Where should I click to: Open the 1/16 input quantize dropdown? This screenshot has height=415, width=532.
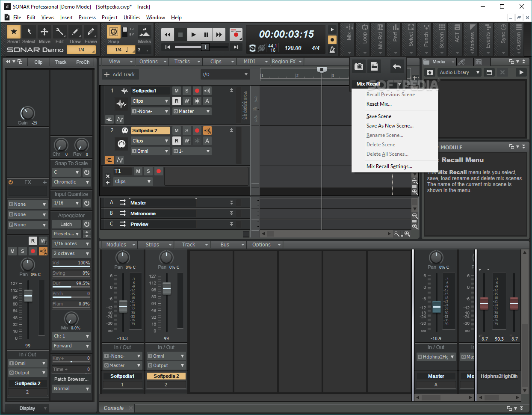click(x=66, y=203)
